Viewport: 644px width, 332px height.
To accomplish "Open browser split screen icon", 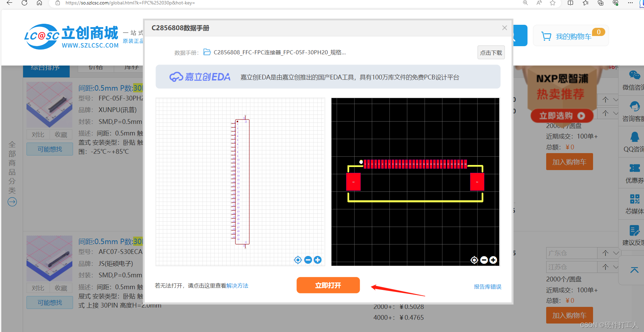I will click(570, 3).
